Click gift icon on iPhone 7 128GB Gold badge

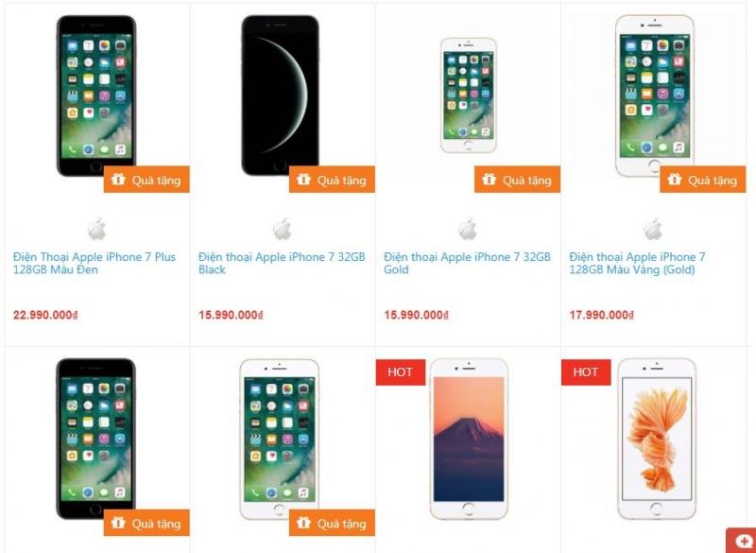tap(674, 180)
